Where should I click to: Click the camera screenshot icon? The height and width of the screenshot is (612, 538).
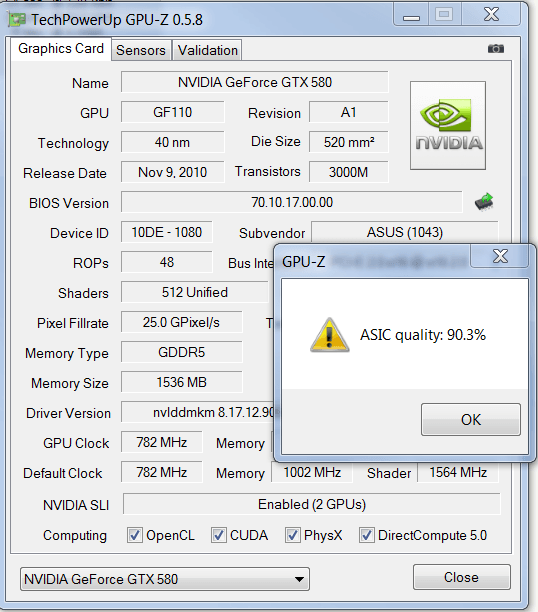click(x=496, y=49)
